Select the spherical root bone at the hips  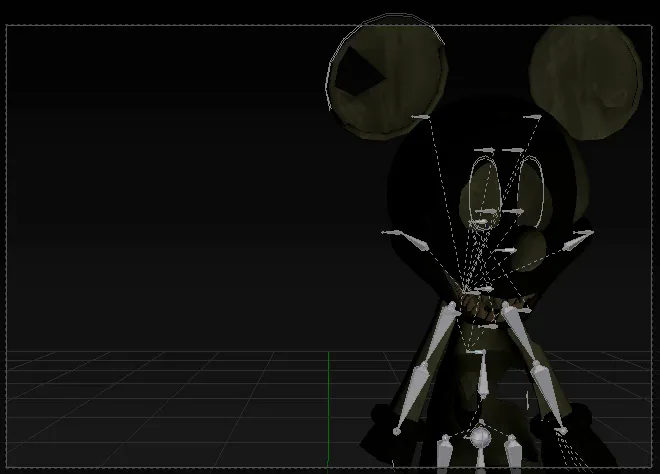tap(480, 438)
